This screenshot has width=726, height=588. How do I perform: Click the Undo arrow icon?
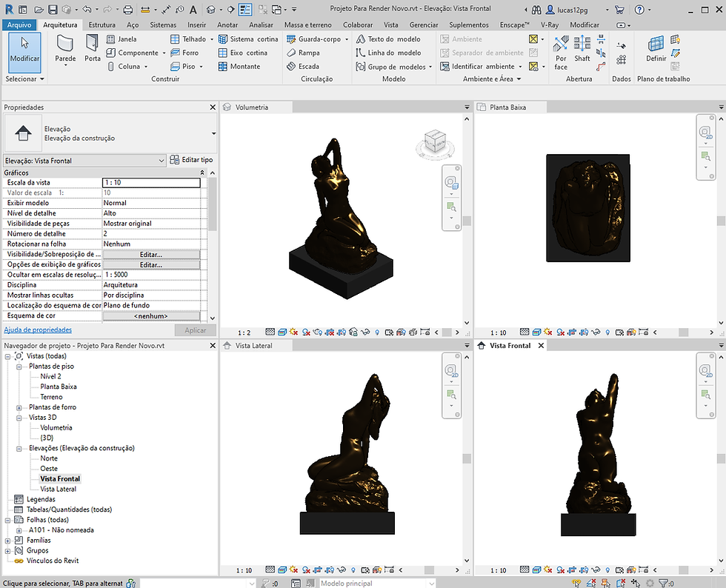point(87,10)
